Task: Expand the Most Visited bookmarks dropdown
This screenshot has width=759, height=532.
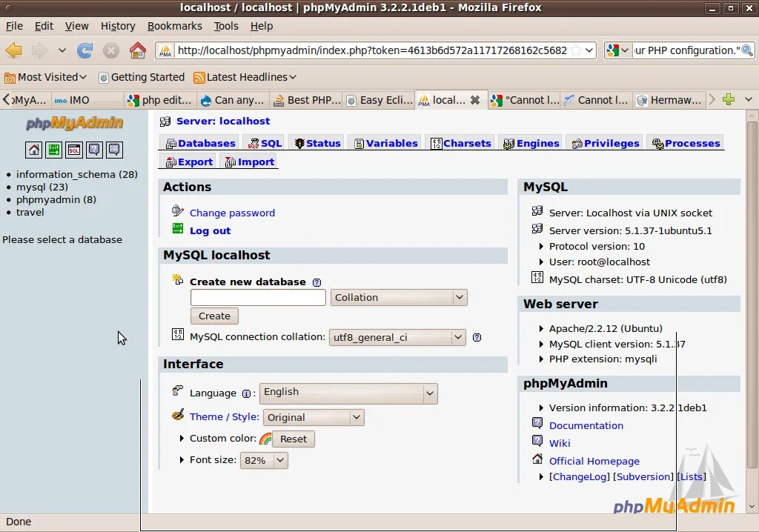Action: (x=45, y=77)
